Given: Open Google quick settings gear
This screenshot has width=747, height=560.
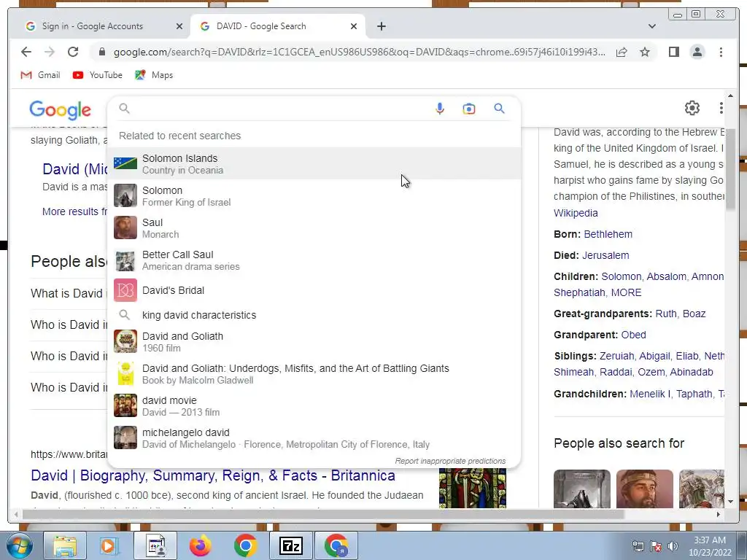Looking at the screenshot, I should click(x=692, y=108).
